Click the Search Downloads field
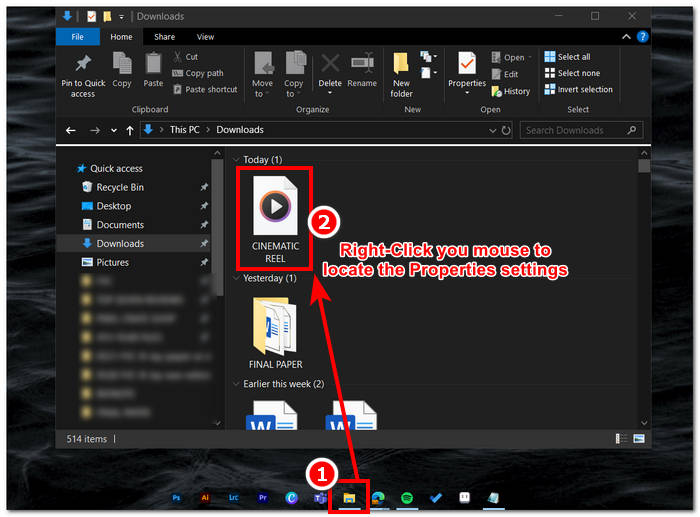 coord(581,130)
